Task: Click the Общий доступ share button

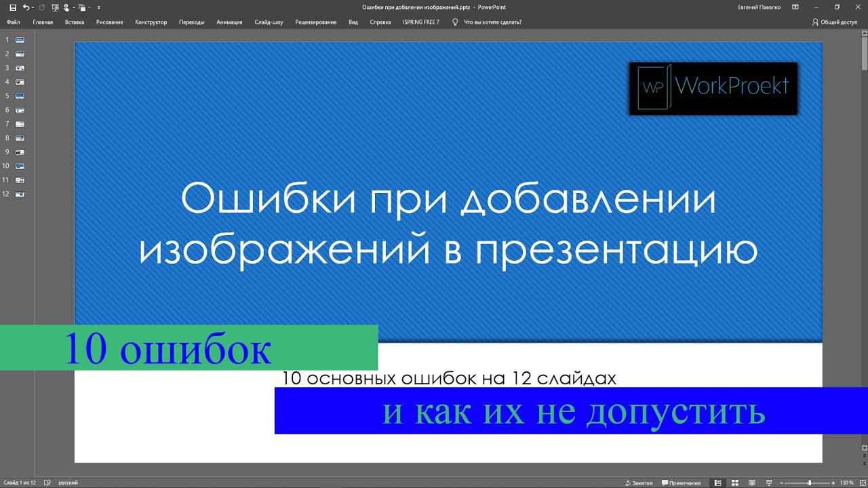Action: (x=835, y=22)
